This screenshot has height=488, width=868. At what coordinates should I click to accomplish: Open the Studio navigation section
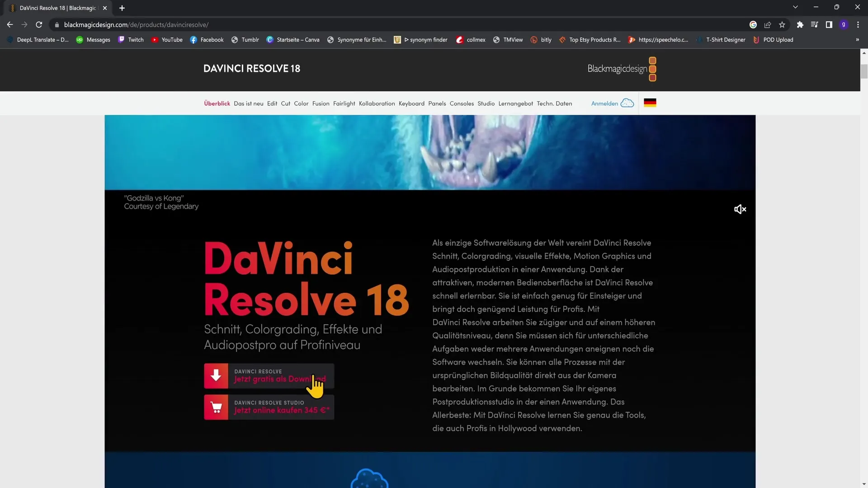(x=485, y=103)
